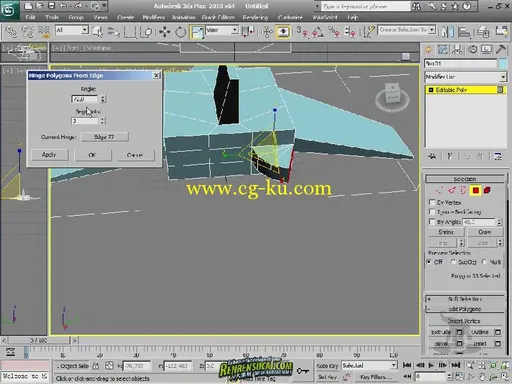Click Bind to Space Warp tool
Viewport: 512px width, 384px height.
[44, 32]
